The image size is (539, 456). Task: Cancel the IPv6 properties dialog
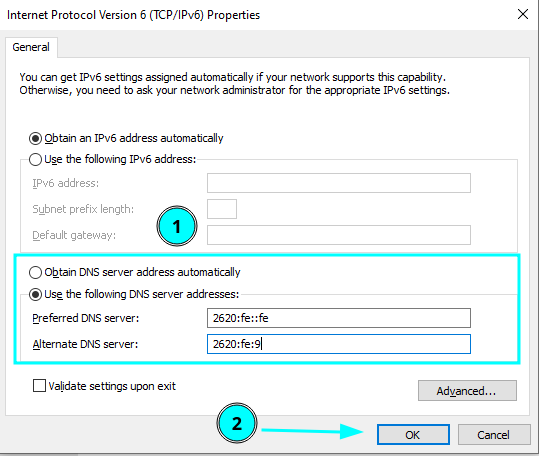494,435
